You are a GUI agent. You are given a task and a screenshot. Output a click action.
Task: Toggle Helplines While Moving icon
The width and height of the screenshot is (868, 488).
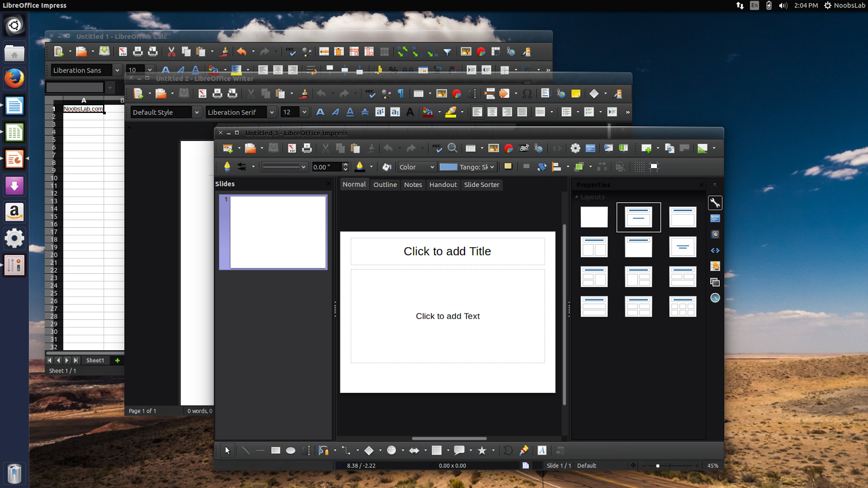pyautogui.click(x=654, y=167)
